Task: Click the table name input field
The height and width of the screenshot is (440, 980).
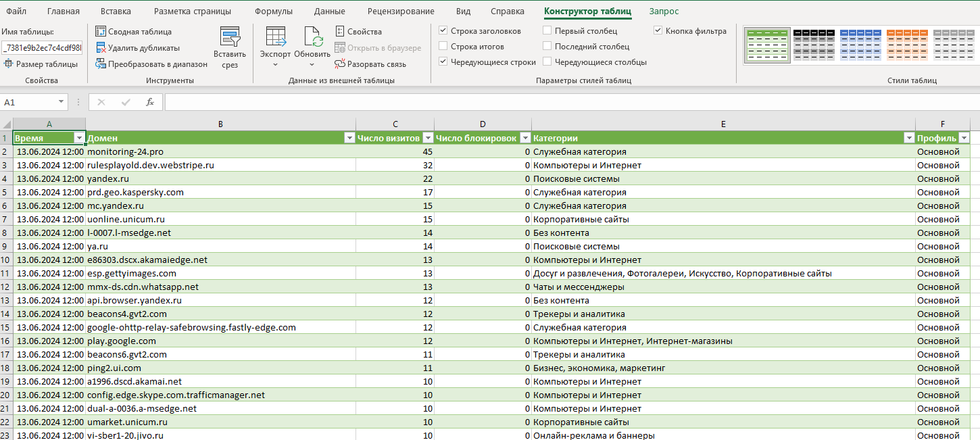Action: point(42,47)
